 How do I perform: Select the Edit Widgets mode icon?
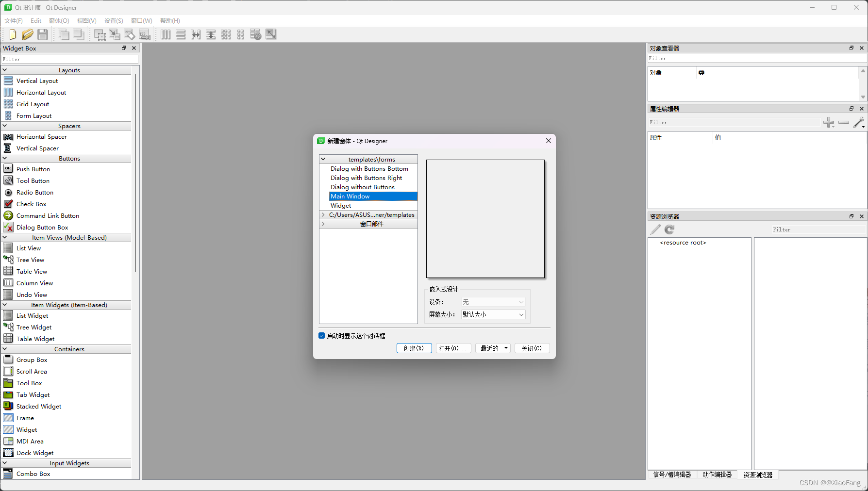[100, 34]
